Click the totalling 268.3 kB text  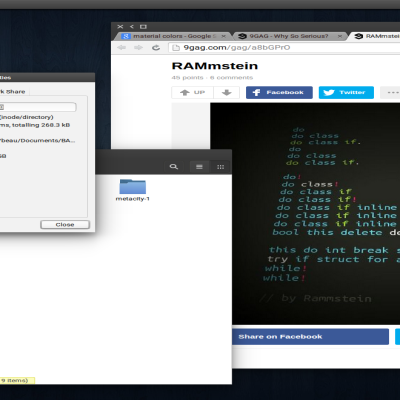point(41,125)
